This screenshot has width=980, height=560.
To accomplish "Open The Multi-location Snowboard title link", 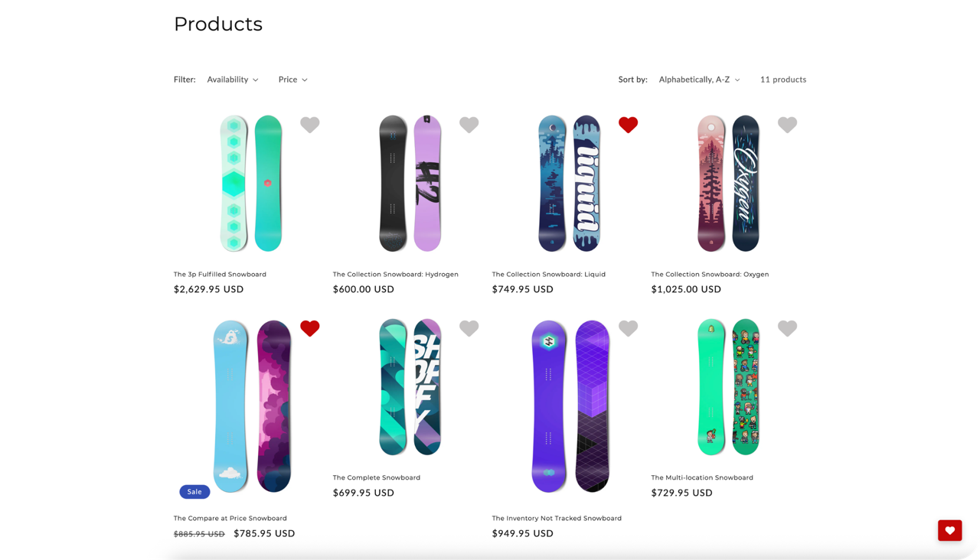I will [x=702, y=477].
